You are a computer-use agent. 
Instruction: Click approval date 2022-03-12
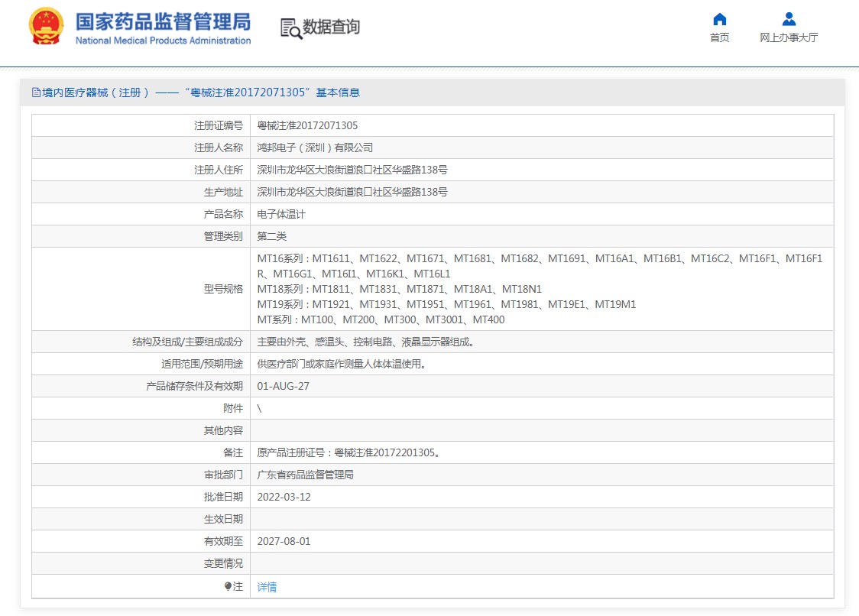pos(284,497)
